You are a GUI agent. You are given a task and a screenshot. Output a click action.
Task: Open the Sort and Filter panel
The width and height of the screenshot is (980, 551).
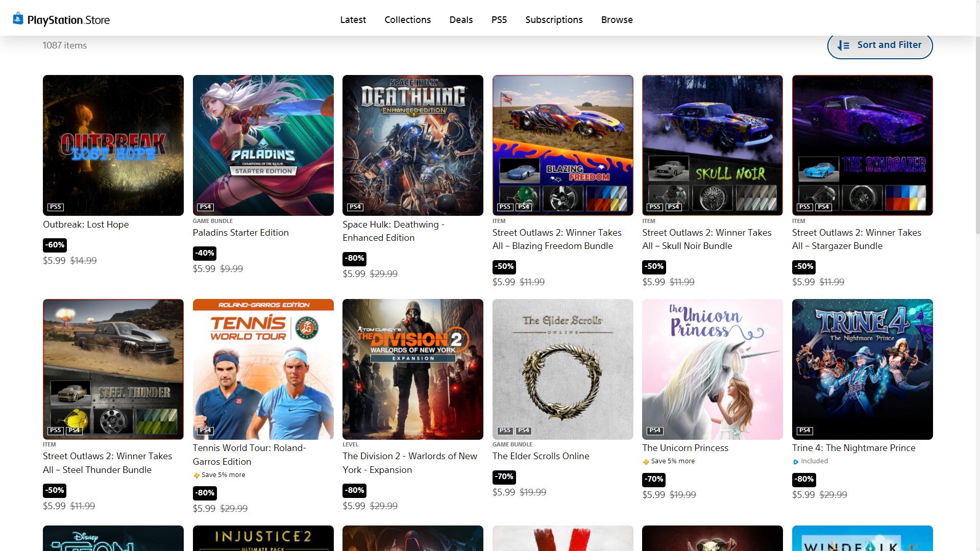(879, 45)
